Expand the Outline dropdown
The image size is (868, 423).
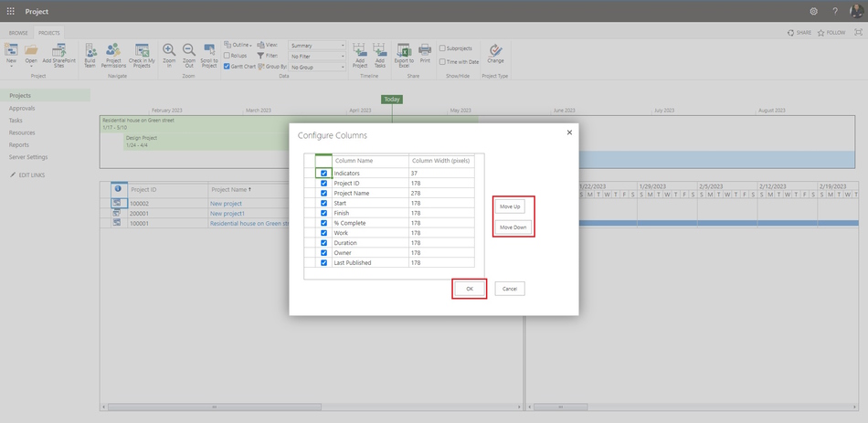click(x=238, y=45)
